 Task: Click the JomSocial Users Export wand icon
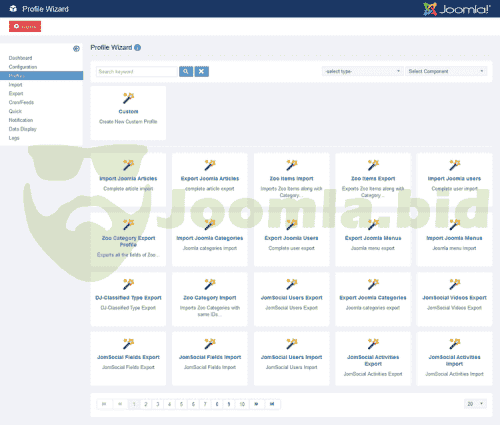point(292,284)
